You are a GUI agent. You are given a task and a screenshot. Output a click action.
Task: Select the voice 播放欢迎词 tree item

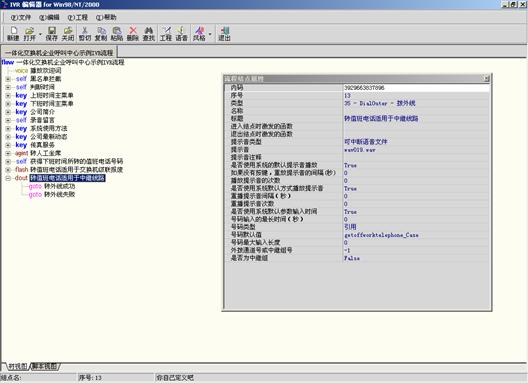click(38, 70)
